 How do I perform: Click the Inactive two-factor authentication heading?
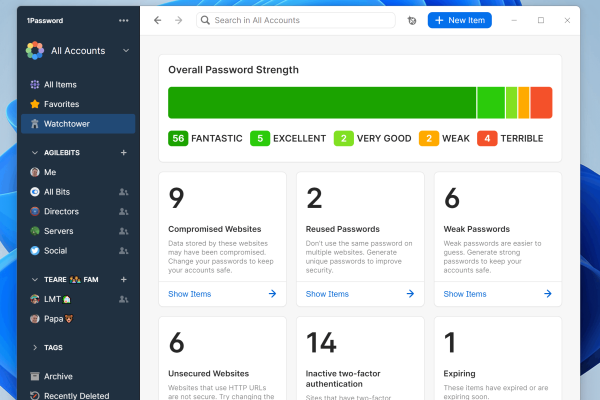[x=343, y=379]
